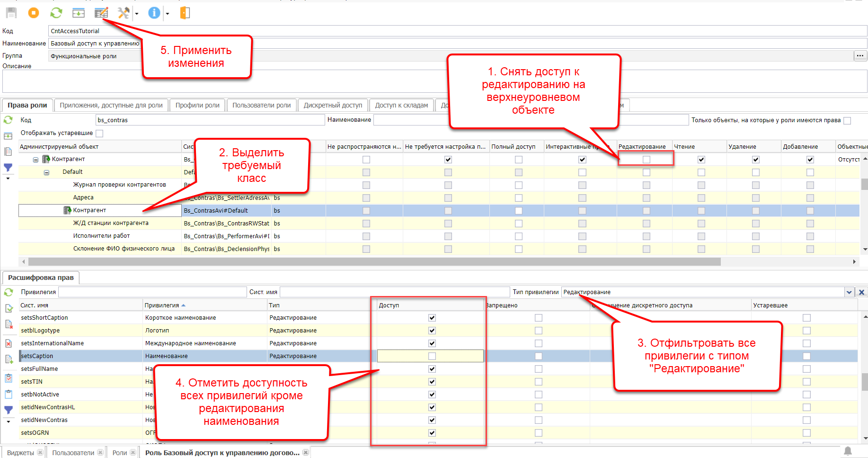Click the table-with-pencil apply changes icon
The image size is (868, 458).
click(x=101, y=13)
